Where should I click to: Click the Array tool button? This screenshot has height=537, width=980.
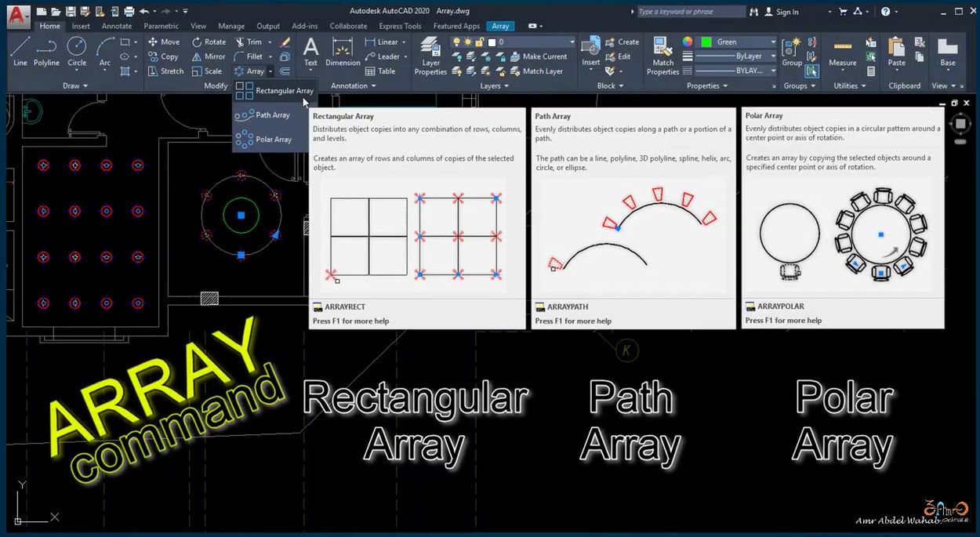coord(249,71)
